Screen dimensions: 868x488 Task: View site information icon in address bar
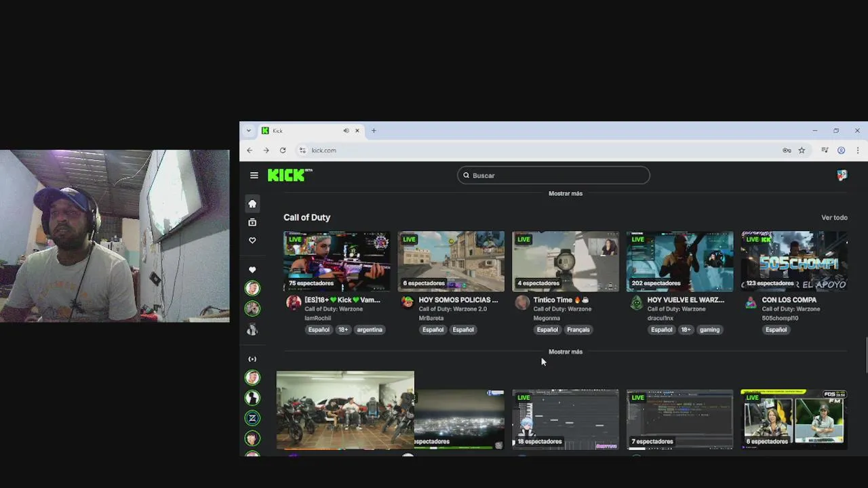pos(302,150)
